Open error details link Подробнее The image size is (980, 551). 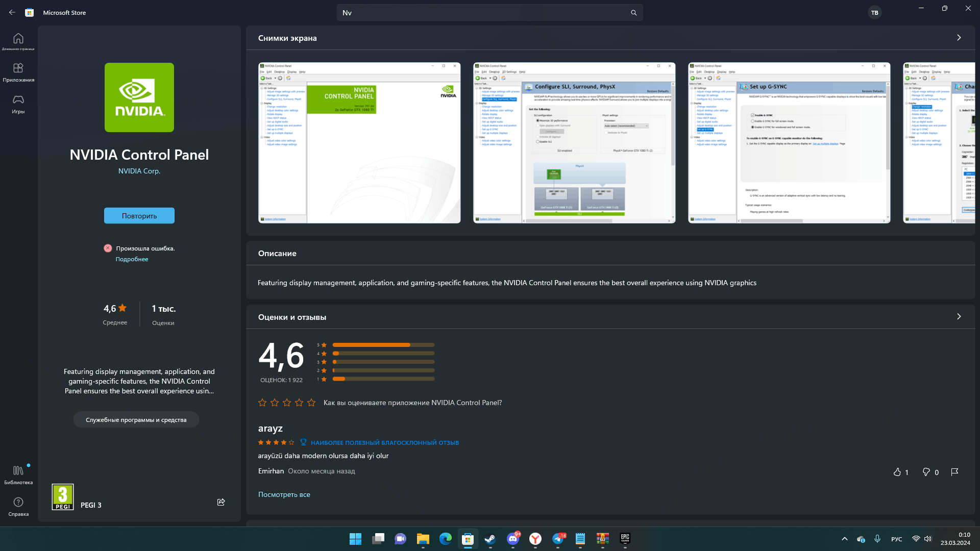(x=132, y=259)
